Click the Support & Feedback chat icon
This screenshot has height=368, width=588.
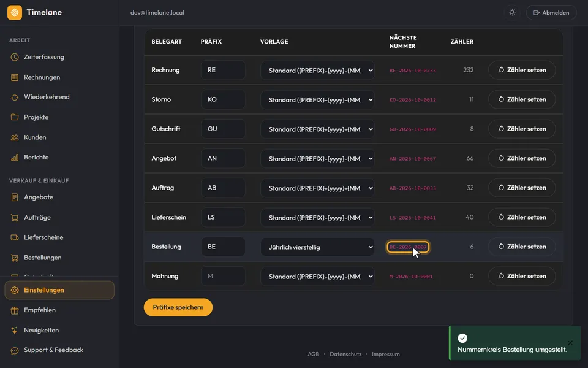coord(15,350)
